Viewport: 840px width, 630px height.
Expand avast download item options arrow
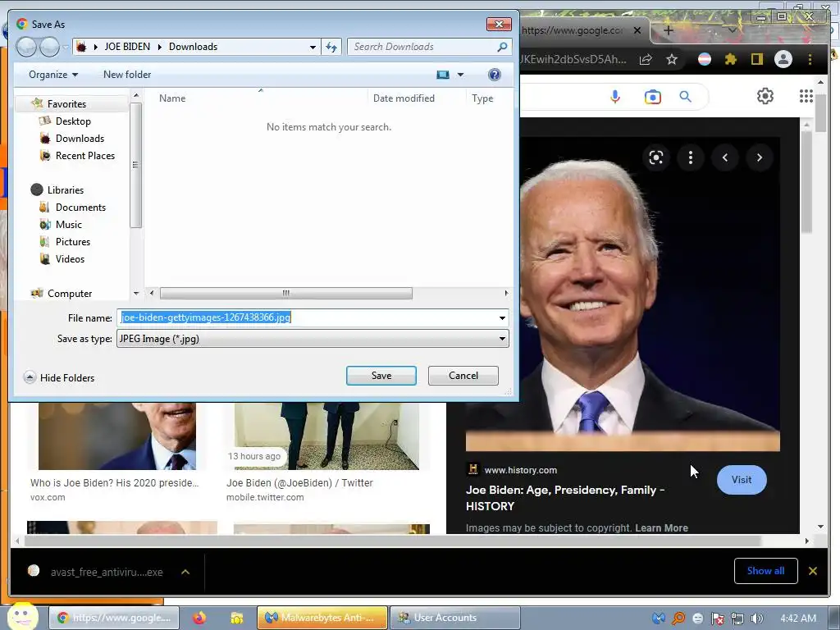coord(185,572)
